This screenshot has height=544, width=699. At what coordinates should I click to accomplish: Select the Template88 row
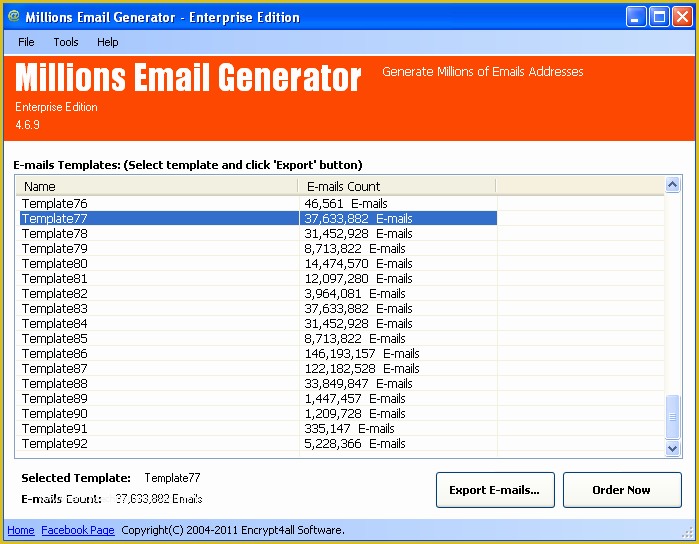(x=259, y=383)
